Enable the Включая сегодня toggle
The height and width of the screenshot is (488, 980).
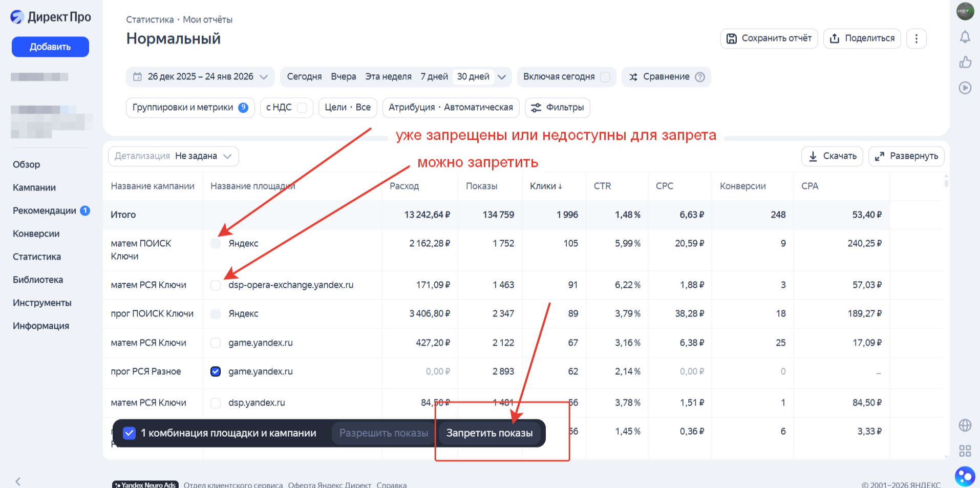(605, 77)
